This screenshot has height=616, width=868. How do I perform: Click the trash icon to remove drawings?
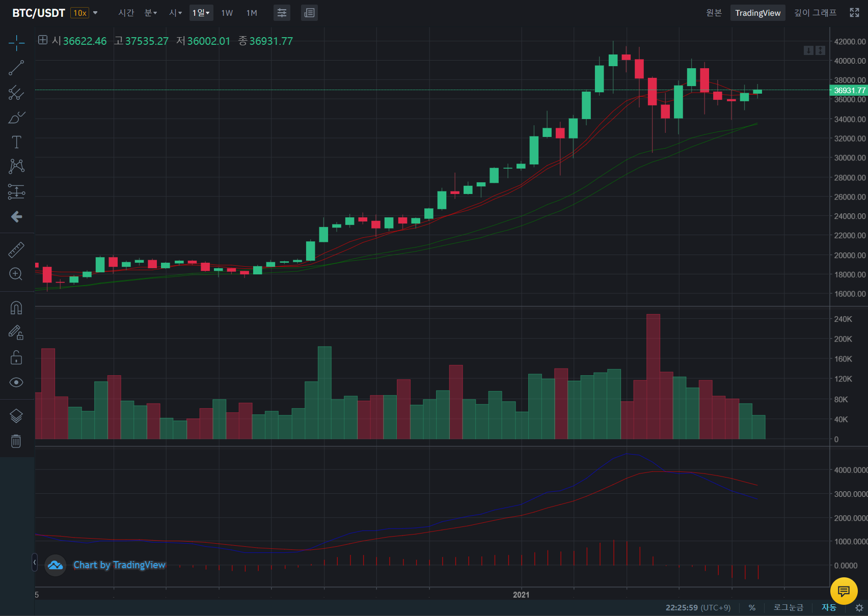click(16, 441)
